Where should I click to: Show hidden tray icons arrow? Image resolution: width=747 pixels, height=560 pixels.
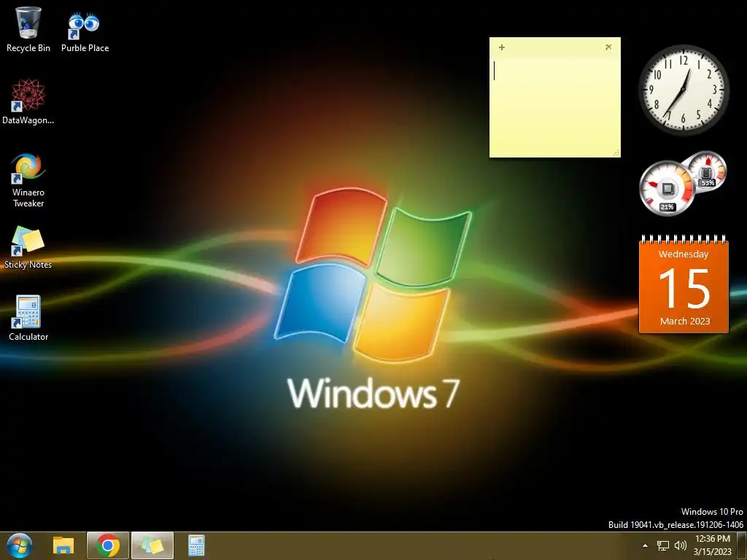tap(645, 545)
